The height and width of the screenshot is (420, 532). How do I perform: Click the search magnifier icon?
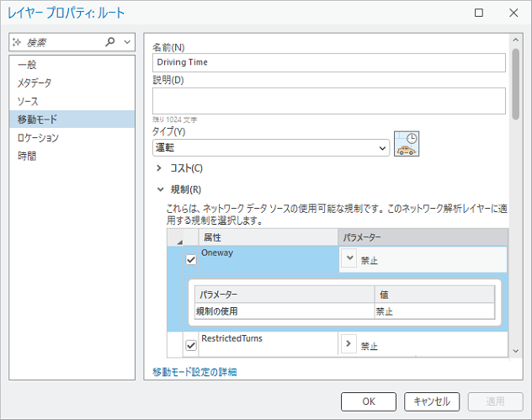click(110, 41)
